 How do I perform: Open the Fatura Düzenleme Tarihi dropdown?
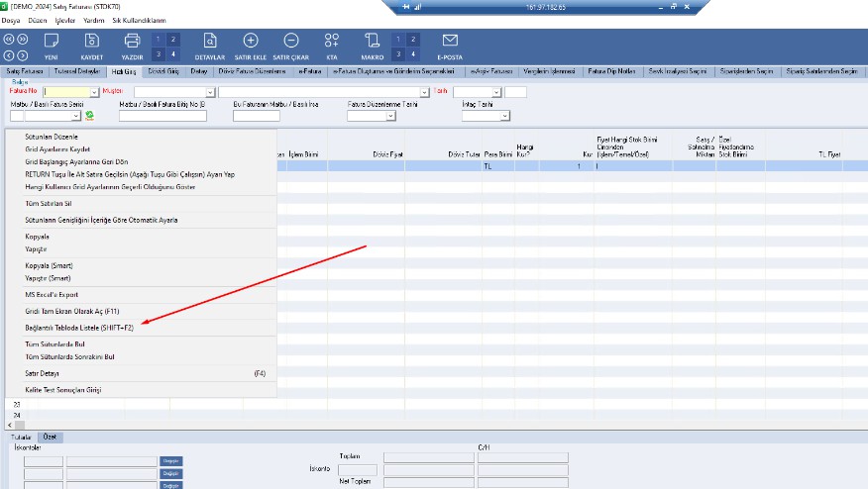pos(390,116)
